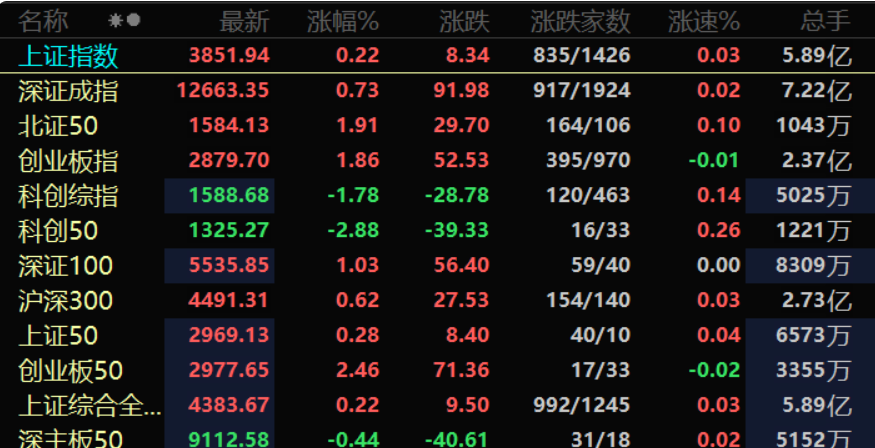Click latest price 2879.70
The image size is (875, 448).
pyautogui.click(x=229, y=160)
